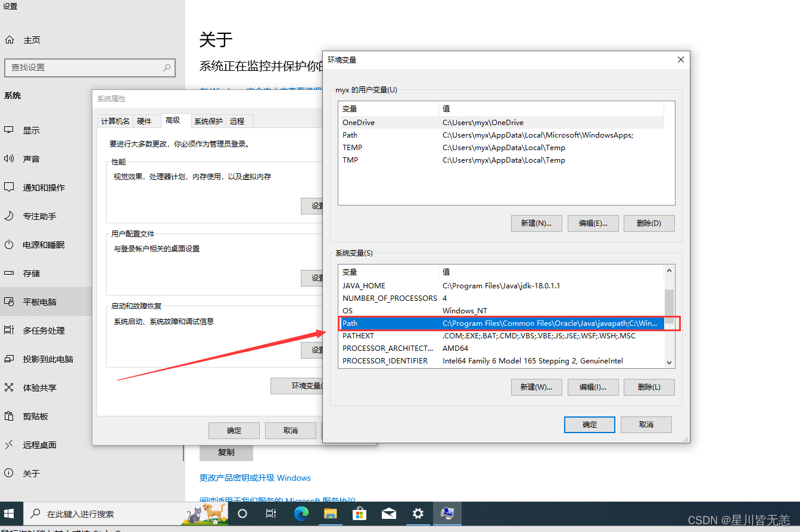Viewport: 800px width, 532px height.
Task: Click 确定 in 系统属性 window
Action: tap(234, 431)
